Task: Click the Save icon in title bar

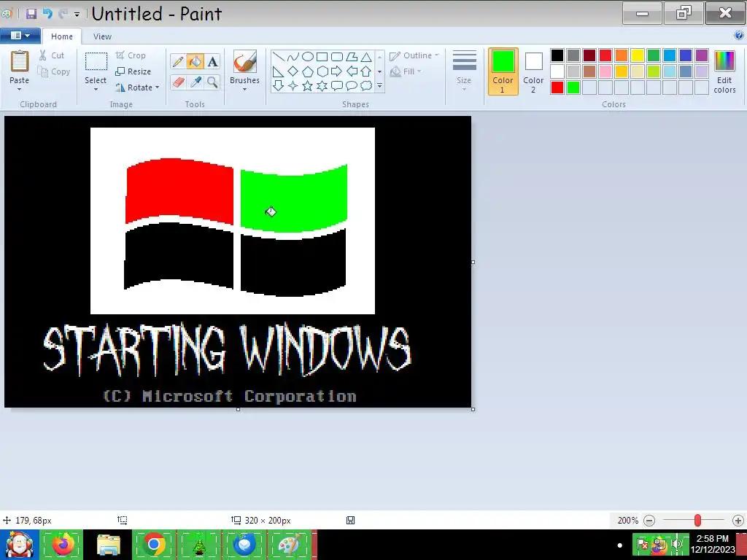Action: [x=31, y=13]
